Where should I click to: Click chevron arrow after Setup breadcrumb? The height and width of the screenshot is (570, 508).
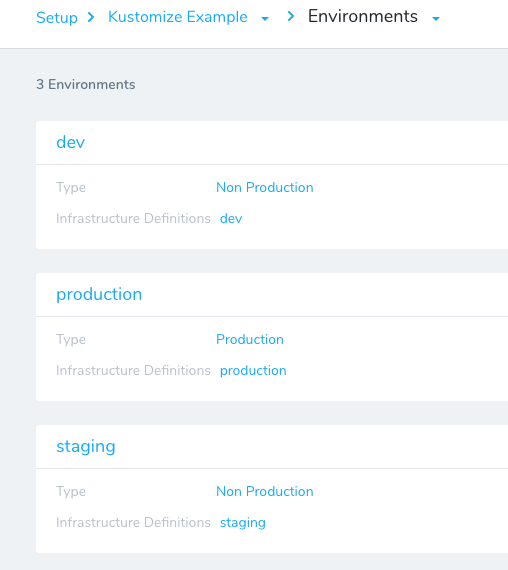[91, 17]
